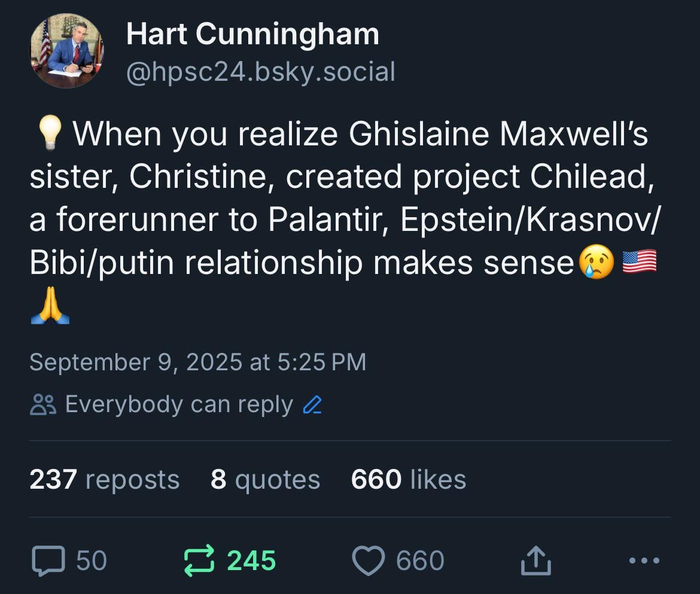Click the repost count 245
This screenshot has height=594, width=700.
coord(251,561)
